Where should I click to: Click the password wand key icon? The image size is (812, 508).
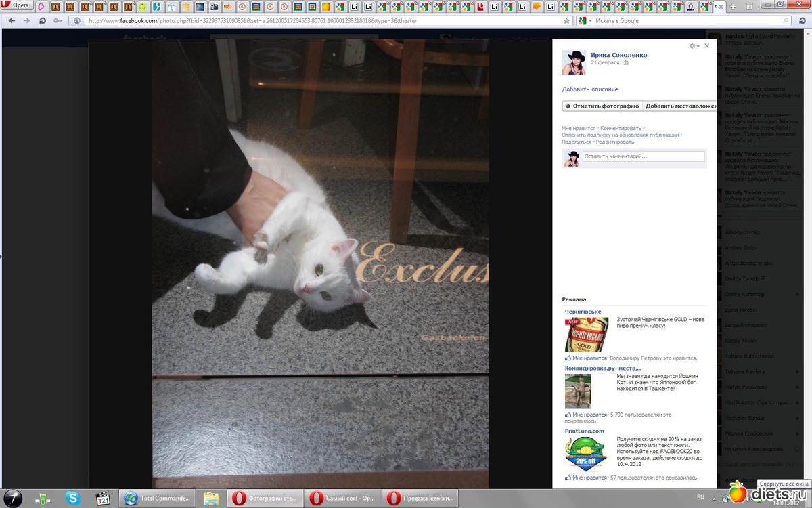pos(58,20)
